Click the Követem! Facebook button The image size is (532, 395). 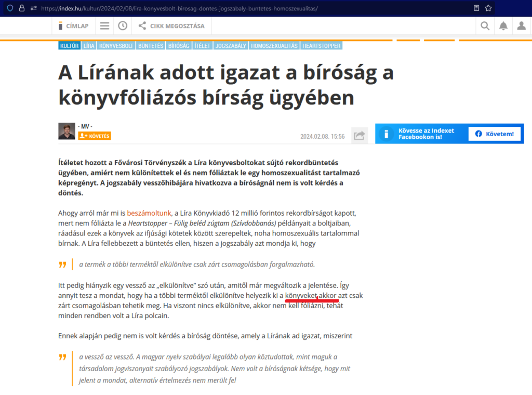pyautogui.click(x=494, y=134)
